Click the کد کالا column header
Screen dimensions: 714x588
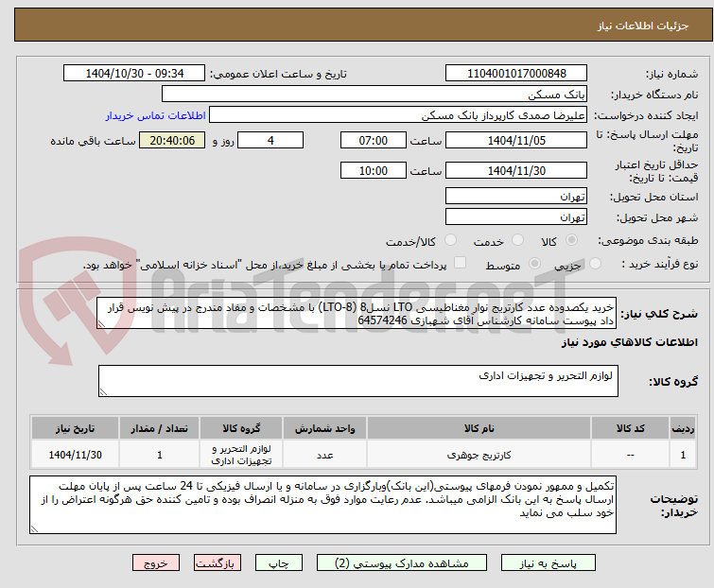pyautogui.click(x=630, y=428)
